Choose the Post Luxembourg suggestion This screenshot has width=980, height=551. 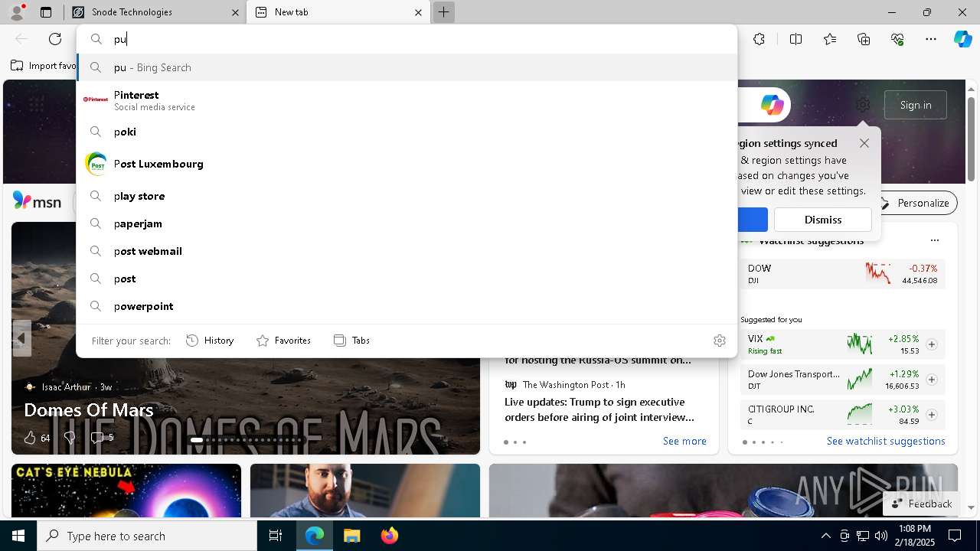(x=407, y=164)
